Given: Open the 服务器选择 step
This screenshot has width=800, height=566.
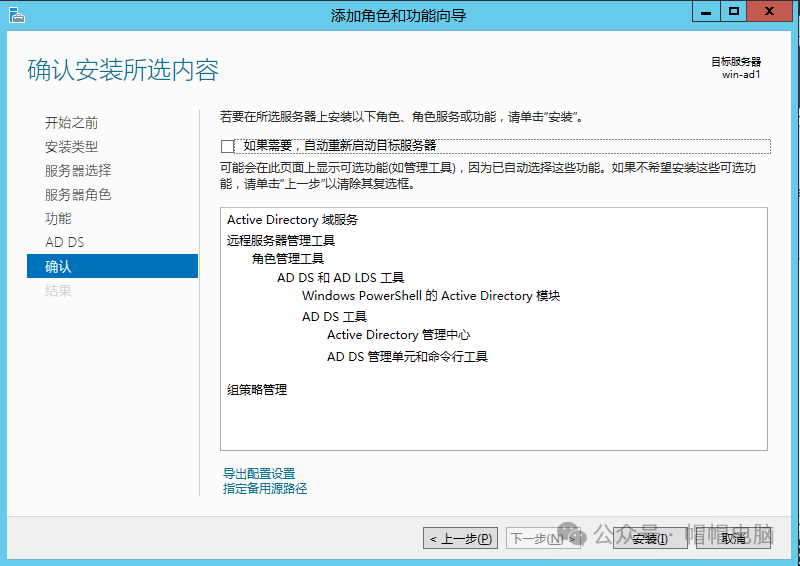Looking at the screenshot, I should point(78,170).
